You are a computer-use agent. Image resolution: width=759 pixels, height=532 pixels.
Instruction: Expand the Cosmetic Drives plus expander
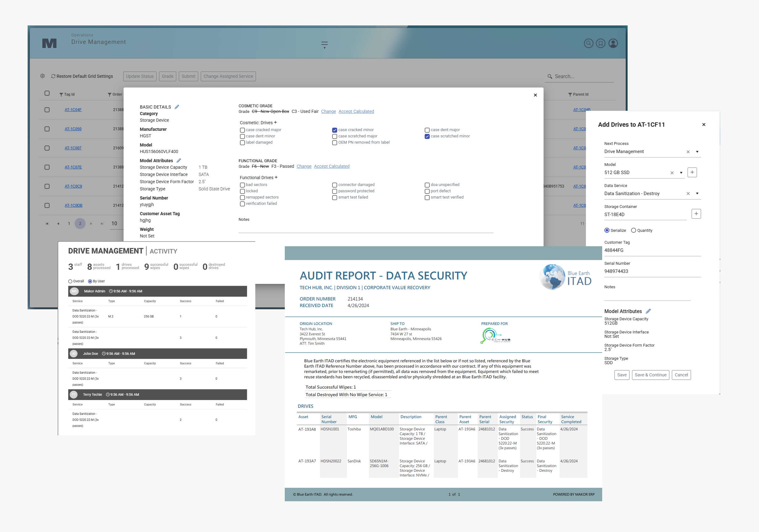(x=275, y=122)
